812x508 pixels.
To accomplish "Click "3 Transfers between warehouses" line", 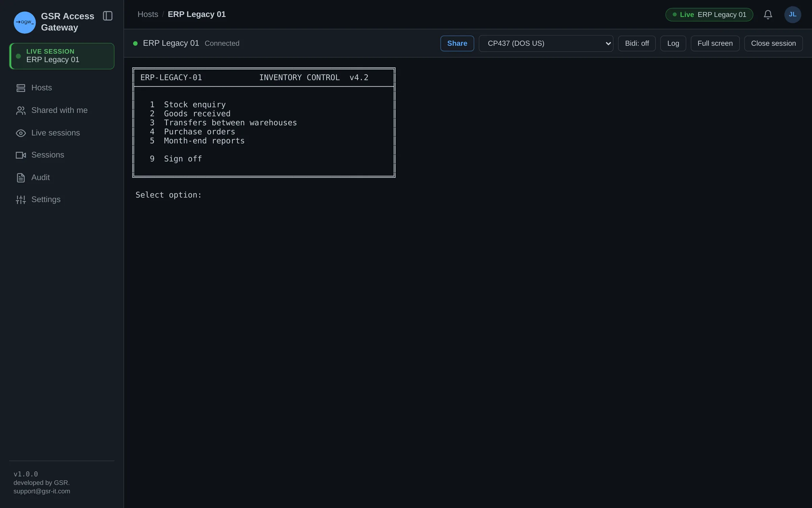I will pos(223,123).
